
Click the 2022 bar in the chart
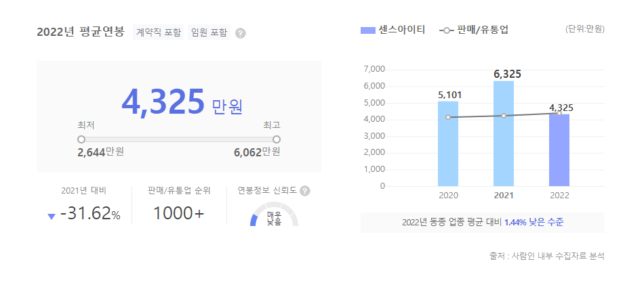[559, 150]
